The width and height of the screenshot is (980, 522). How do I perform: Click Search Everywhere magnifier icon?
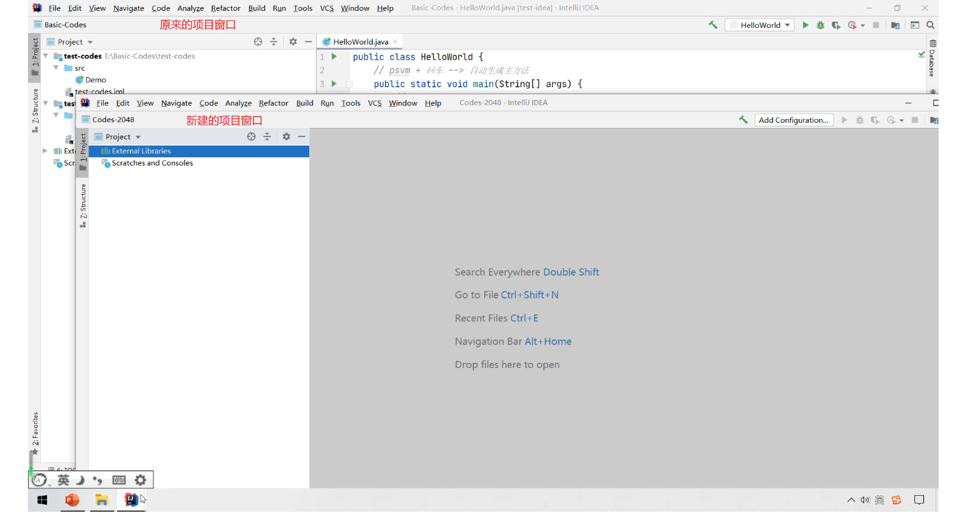[930, 25]
